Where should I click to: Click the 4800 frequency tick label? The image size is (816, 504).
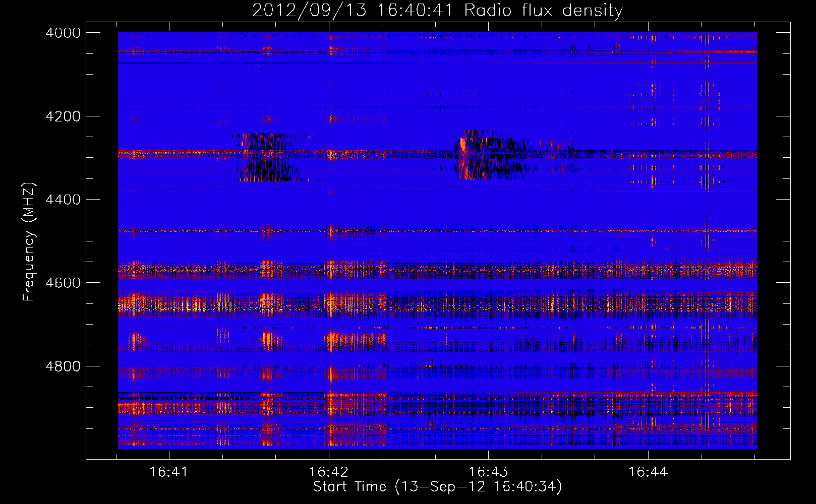pos(63,366)
